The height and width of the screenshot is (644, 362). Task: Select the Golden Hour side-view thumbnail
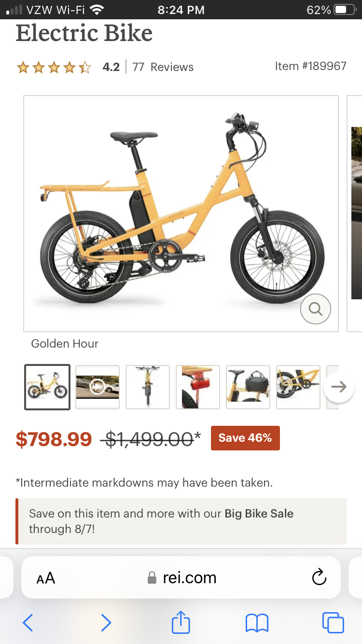click(x=47, y=387)
